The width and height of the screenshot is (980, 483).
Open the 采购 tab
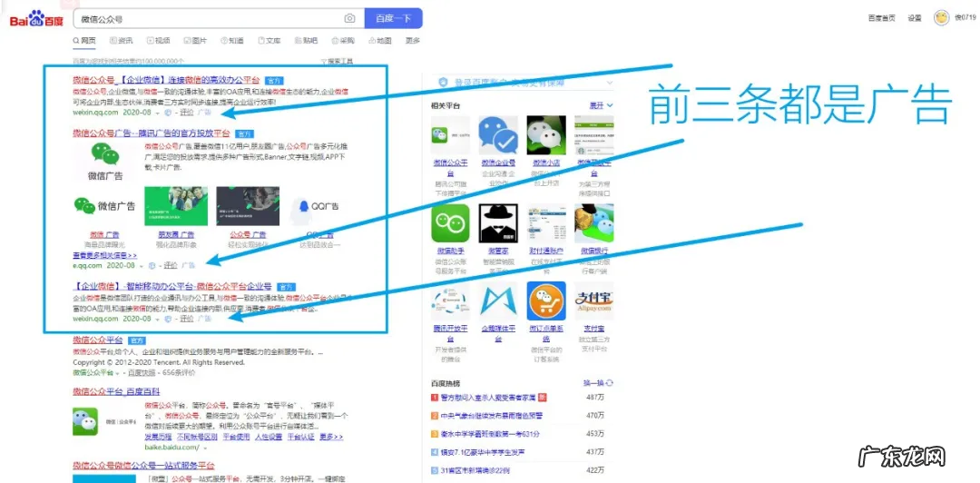tap(342, 41)
